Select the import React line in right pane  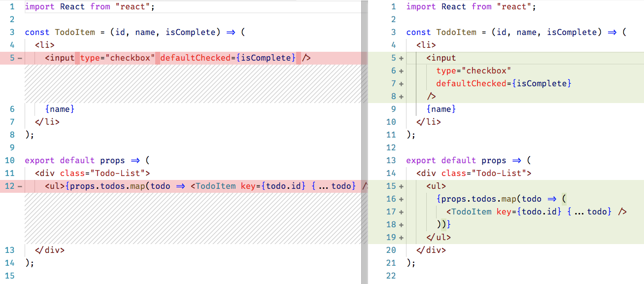click(471, 7)
